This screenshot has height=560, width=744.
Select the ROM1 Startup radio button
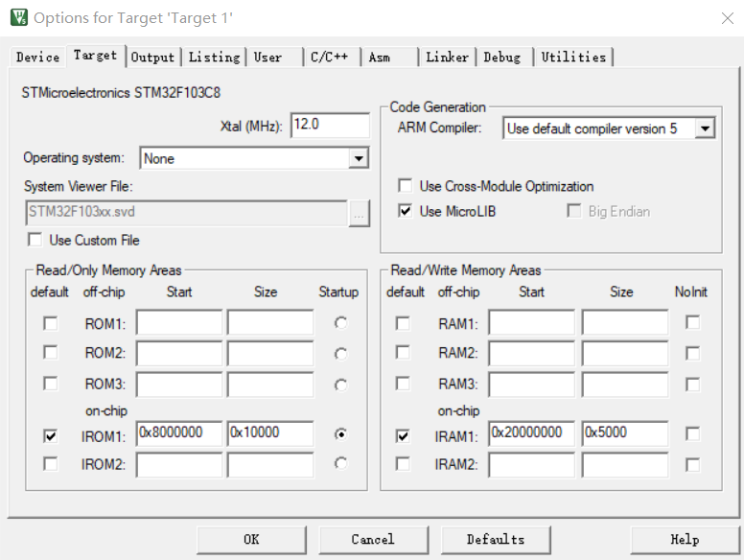click(340, 323)
